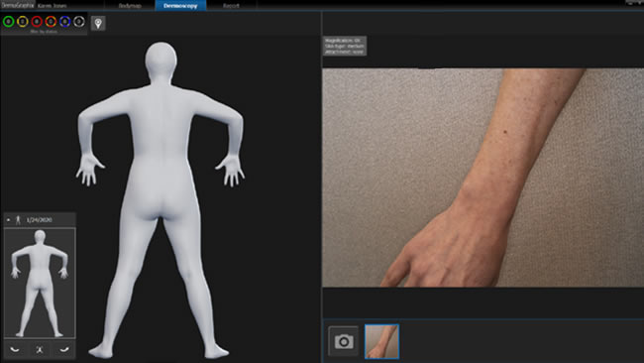Click the small body model preview
Image resolution: width=644 pixels, height=363 pixels.
(x=40, y=284)
